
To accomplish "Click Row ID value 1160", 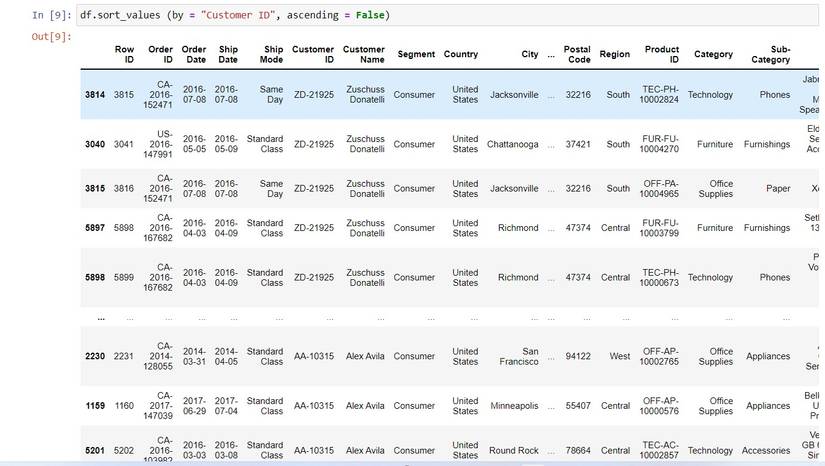I will pyautogui.click(x=124, y=406).
